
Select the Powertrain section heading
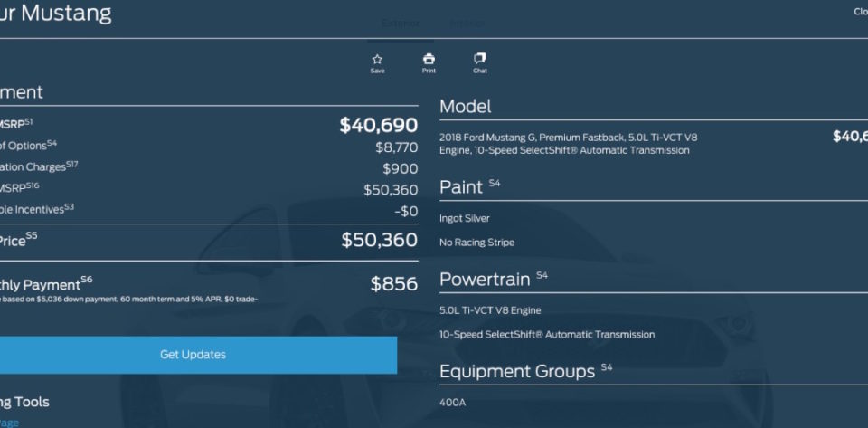pos(485,279)
